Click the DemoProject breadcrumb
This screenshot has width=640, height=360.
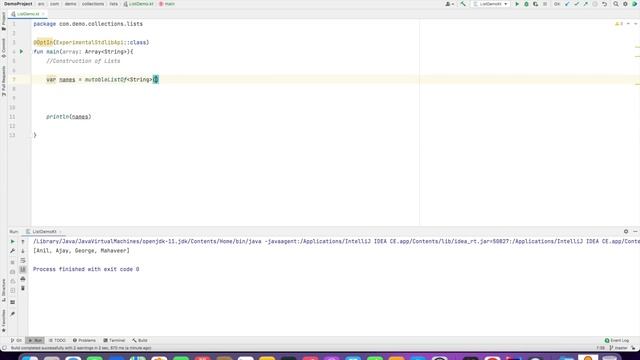pyautogui.click(x=18, y=4)
